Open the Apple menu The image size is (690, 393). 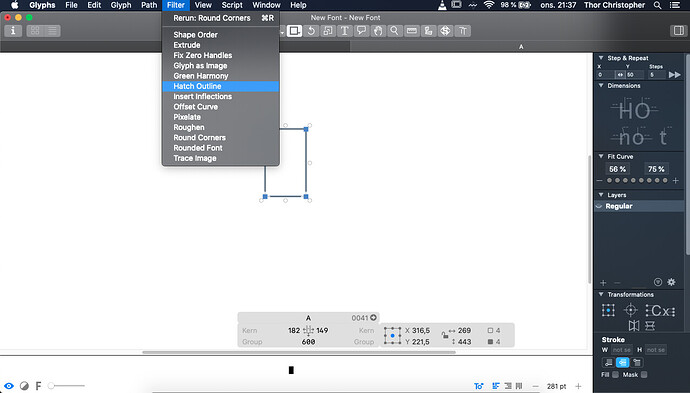15,5
